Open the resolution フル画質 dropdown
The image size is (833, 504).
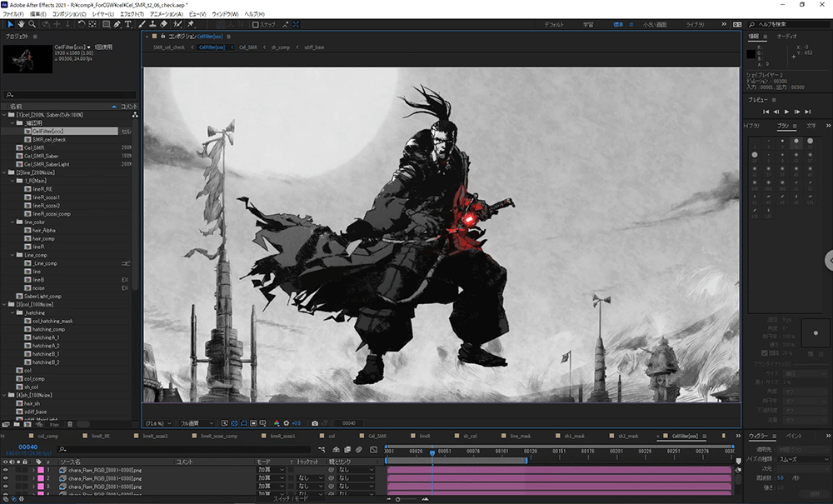coord(197,423)
